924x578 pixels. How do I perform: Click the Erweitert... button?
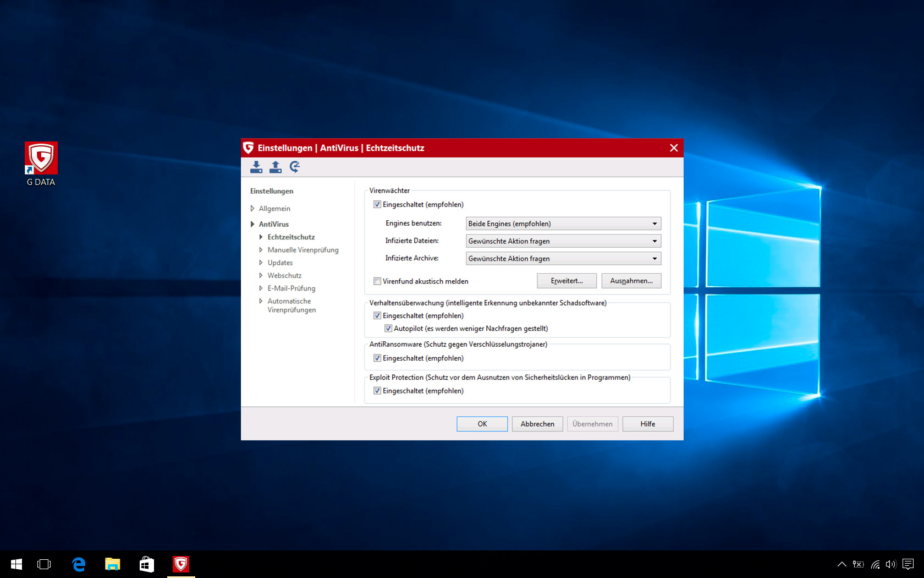click(x=566, y=281)
